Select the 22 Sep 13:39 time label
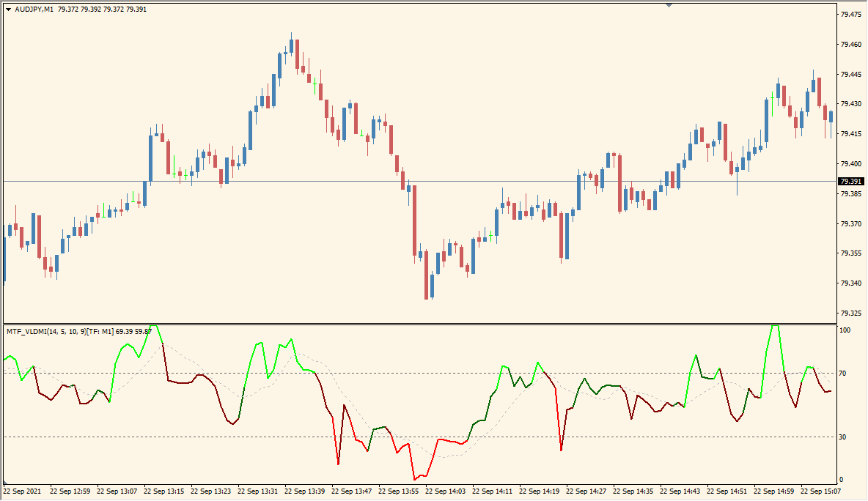Image resolution: width=868 pixels, height=501 pixels. click(306, 491)
